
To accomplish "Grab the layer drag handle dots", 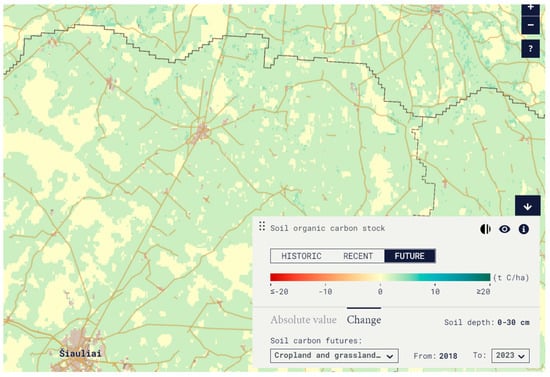I will coord(262,227).
